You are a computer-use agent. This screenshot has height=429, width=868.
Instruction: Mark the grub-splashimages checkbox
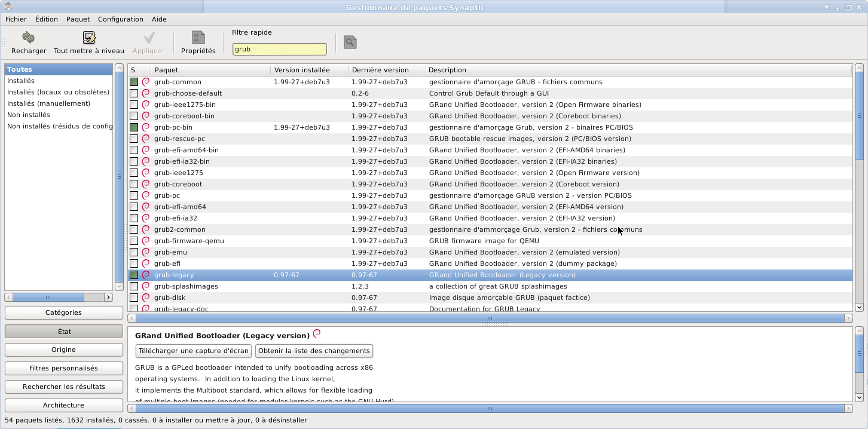click(x=134, y=286)
